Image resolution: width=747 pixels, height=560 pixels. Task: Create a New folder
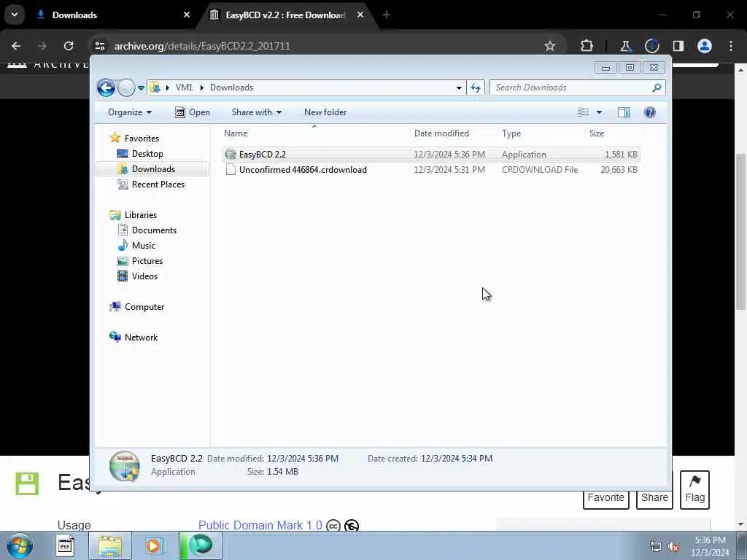325,112
